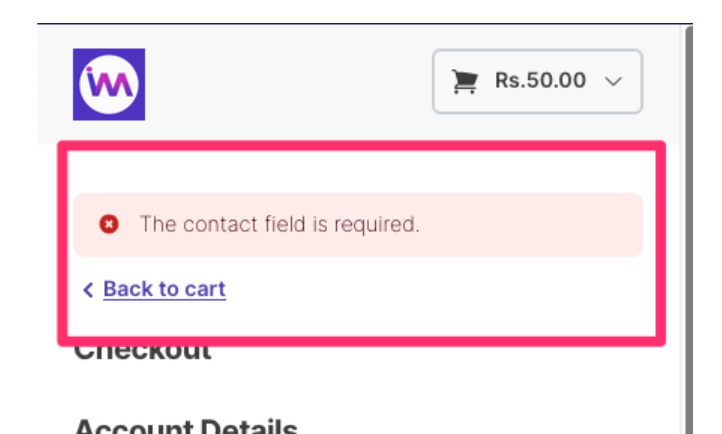Image resolution: width=722 pixels, height=434 pixels.
Task: Click the pink highlight frame's border
Action: point(361,146)
